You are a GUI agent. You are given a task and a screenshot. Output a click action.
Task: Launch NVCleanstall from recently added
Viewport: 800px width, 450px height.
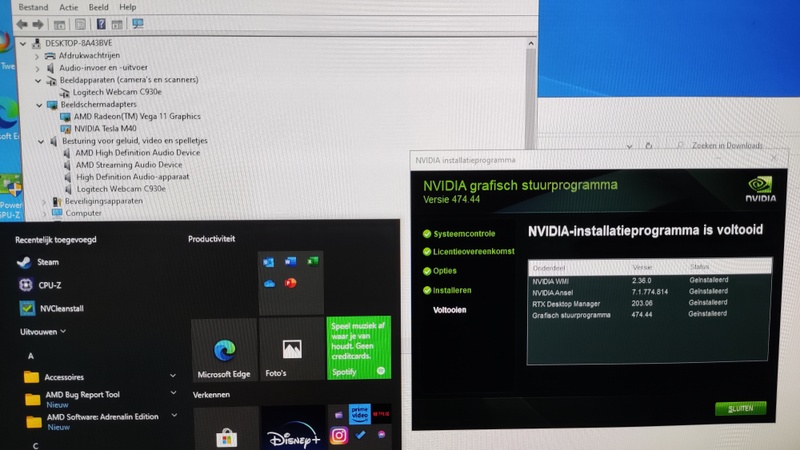pos(62,308)
